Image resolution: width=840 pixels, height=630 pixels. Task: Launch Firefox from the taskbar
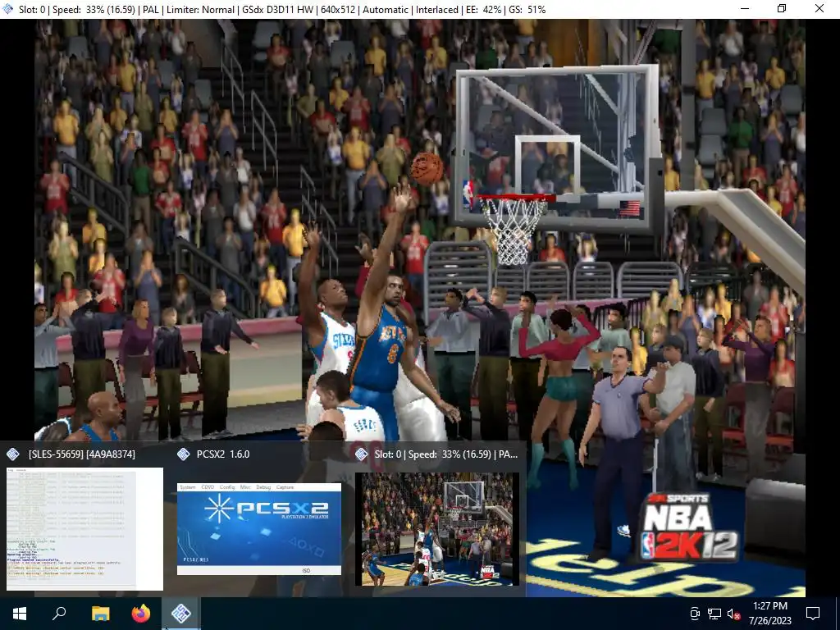click(141, 614)
